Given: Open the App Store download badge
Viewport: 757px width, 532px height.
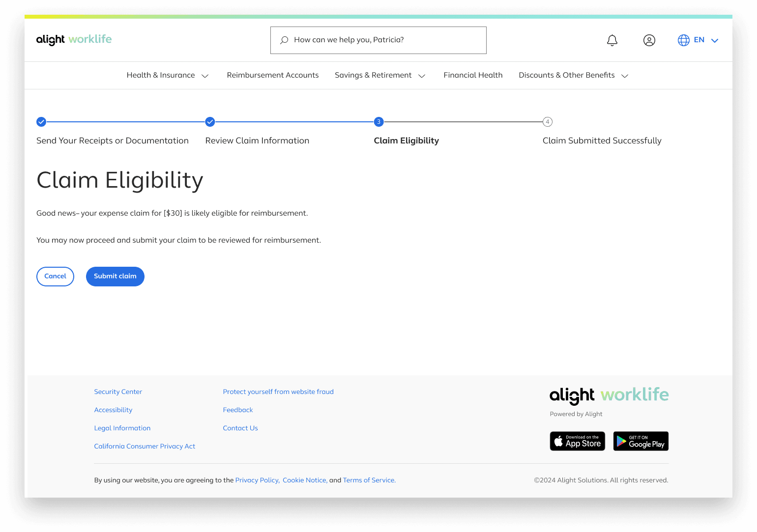Looking at the screenshot, I should point(578,441).
